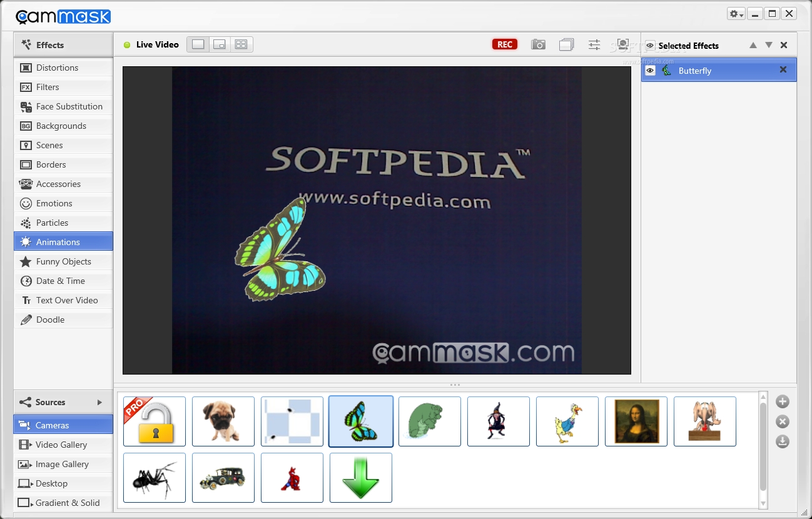Open the Video Gallery source
This screenshot has width=812, height=519.
(x=63, y=445)
